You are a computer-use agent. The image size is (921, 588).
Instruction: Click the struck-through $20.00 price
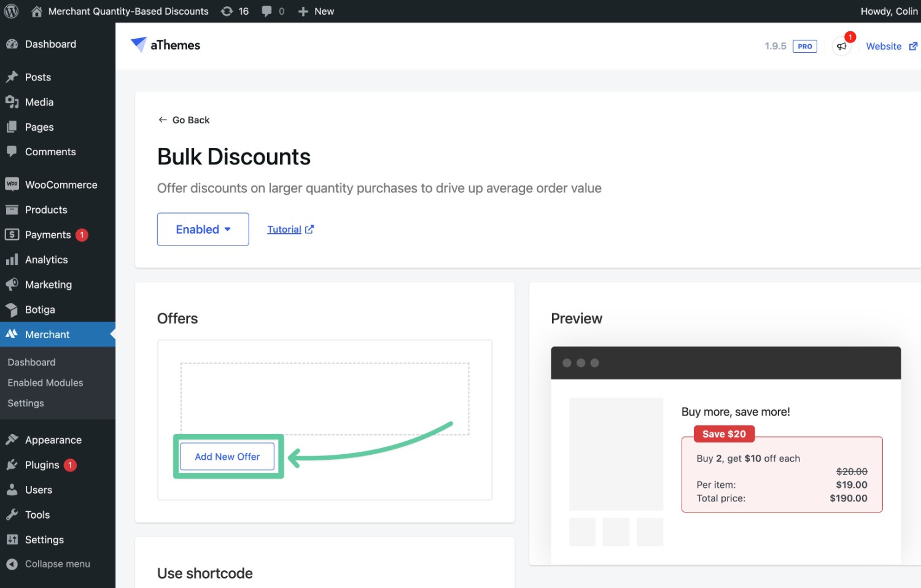point(852,471)
